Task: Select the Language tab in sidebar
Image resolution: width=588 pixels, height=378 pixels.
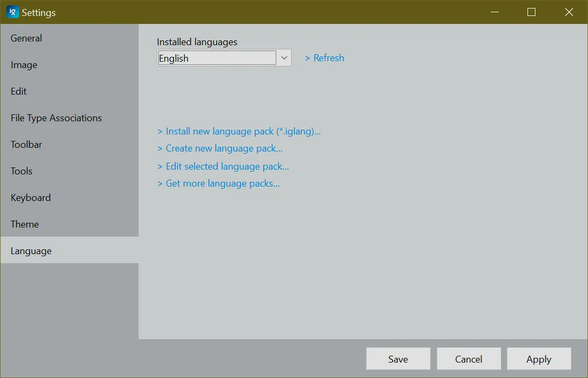Action: 70,250
